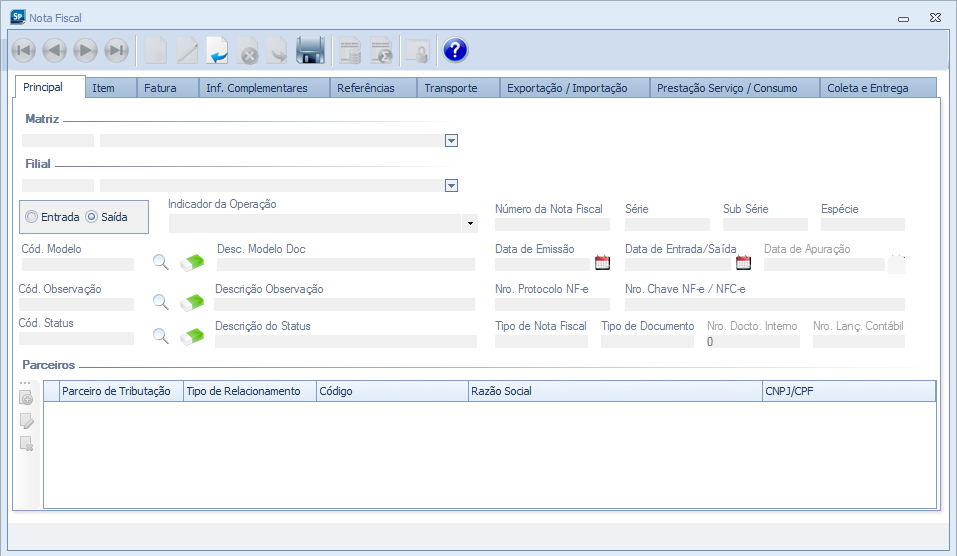This screenshot has width=957, height=556.
Task: Click remove partner icon in Parceiros
Action: [x=26, y=444]
